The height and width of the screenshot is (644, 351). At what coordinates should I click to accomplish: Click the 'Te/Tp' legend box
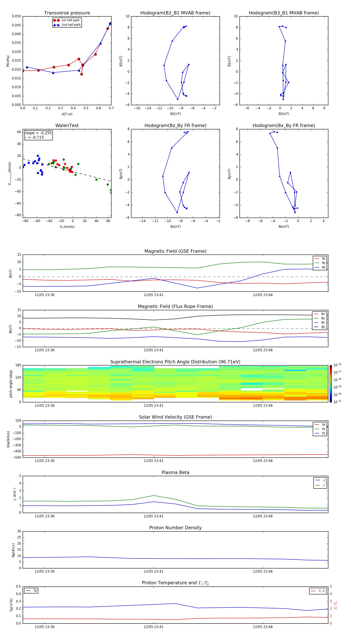pos(318,591)
